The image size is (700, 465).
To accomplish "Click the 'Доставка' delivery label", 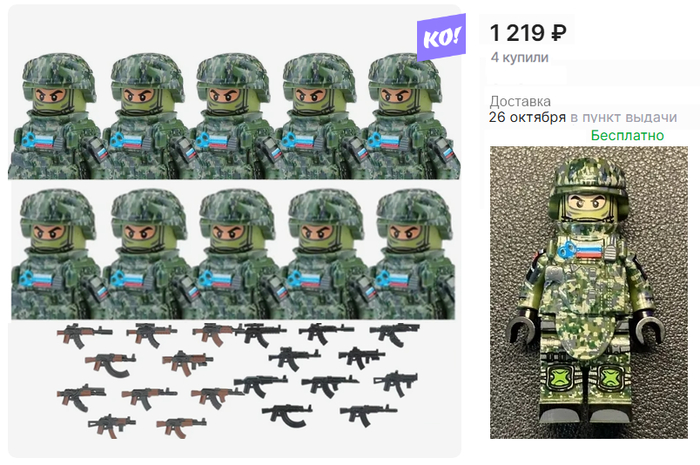I will pos(520,101).
